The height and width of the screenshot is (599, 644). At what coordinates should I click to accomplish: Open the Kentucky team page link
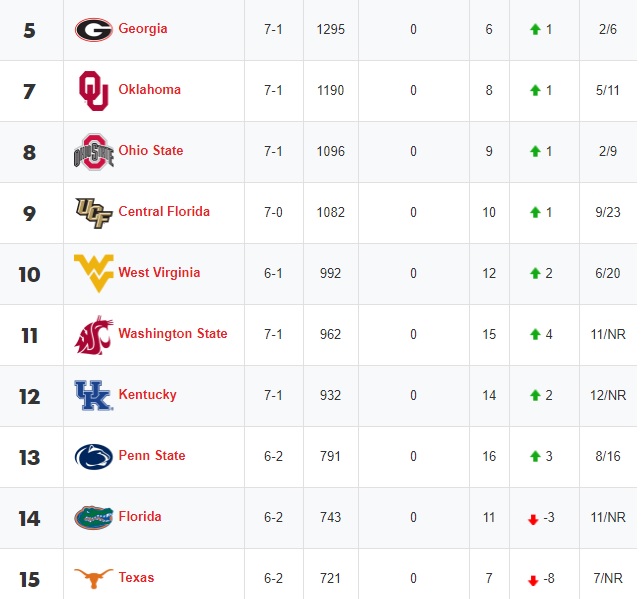click(x=147, y=394)
